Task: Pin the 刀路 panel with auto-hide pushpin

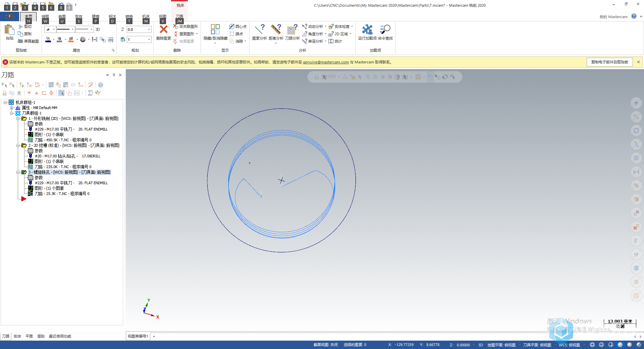Action: point(114,75)
